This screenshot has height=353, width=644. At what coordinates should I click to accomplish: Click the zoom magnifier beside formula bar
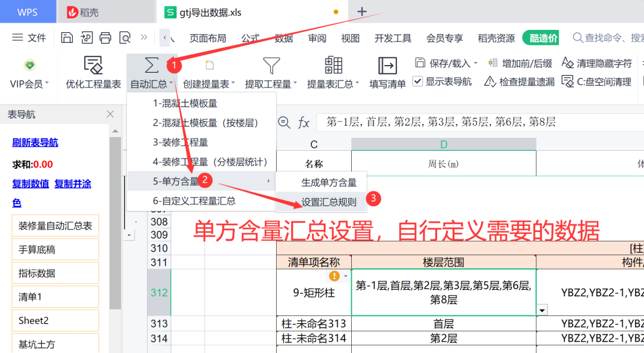[284, 123]
